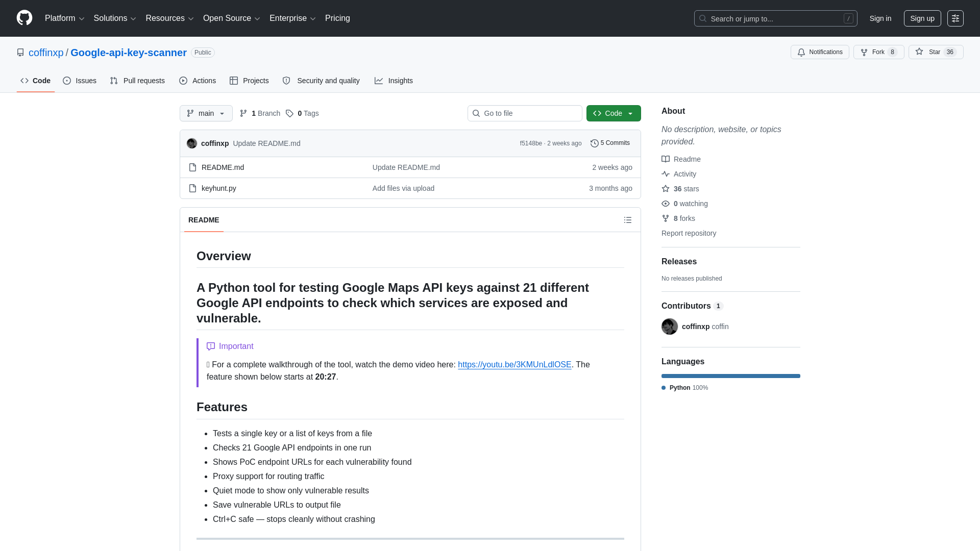Viewport: 980px width, 551px height.
Task: Click the history clock icon by 5 Commits
Action: pos(594,143)
